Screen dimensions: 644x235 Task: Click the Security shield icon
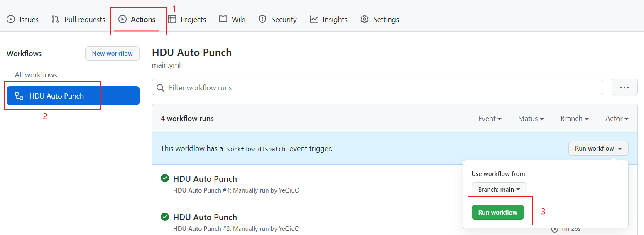(x=262, y=19)
